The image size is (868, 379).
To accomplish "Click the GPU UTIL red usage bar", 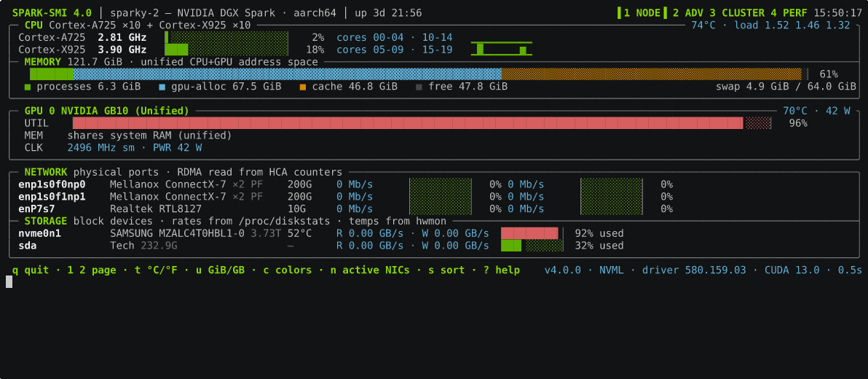I will coord(422,123).
